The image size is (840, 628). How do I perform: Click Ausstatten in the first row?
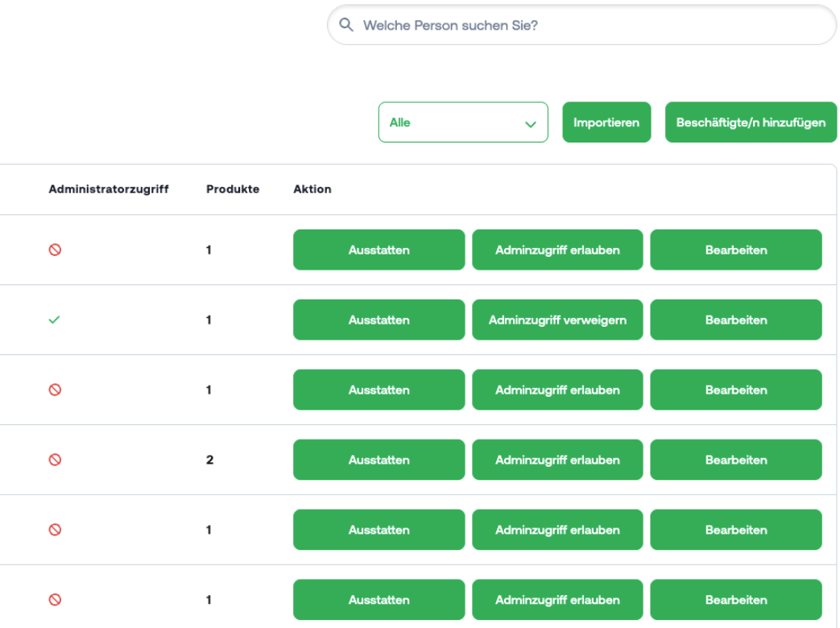[379, 250]
